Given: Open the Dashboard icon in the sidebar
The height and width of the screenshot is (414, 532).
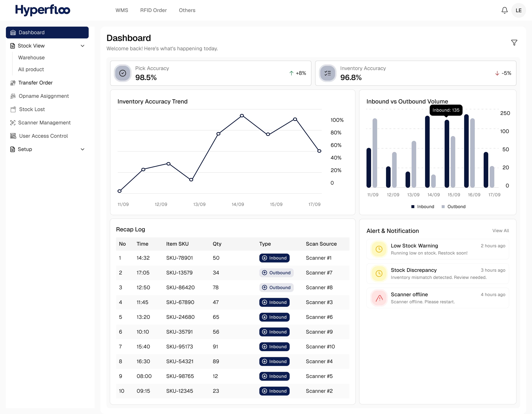Looking at the screenshot, I should click(13, 32).
